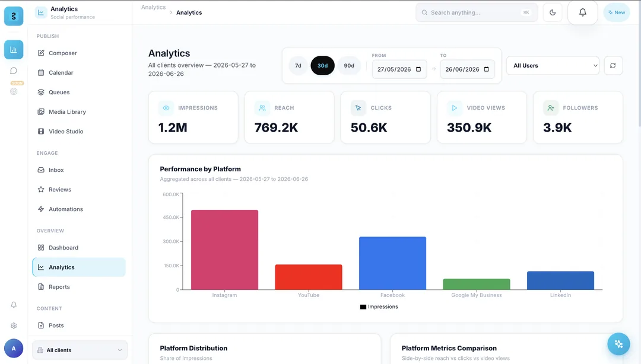
Task: Click the user avatar labeled A
Action: tap(14, 349)
